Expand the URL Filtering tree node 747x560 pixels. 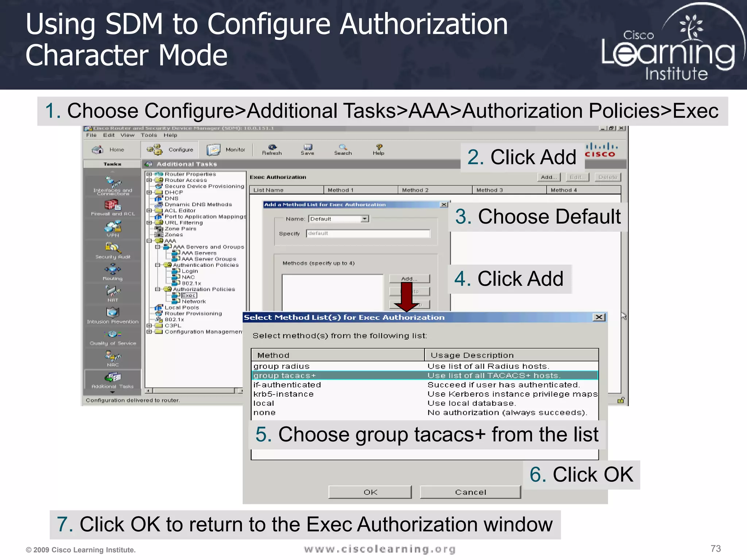149,222
